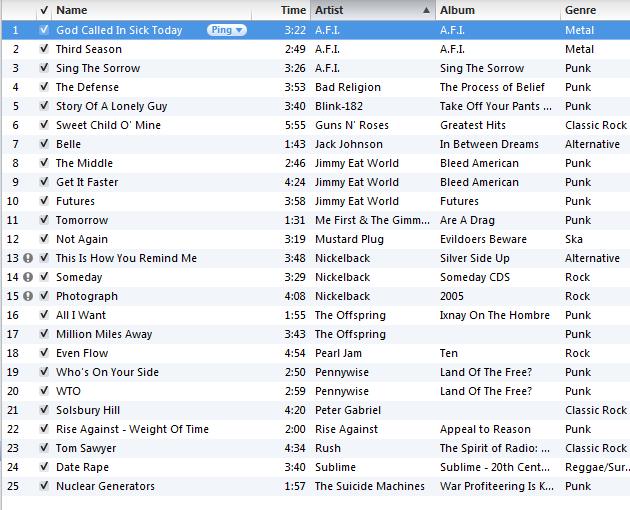Click the artist Peter Gabriel
The image size is (630, 510).
coord(348,410)
